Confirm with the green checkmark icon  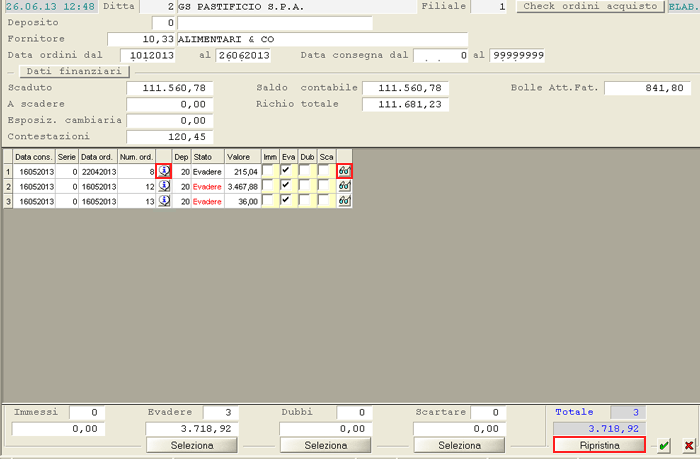click(664, 445)
